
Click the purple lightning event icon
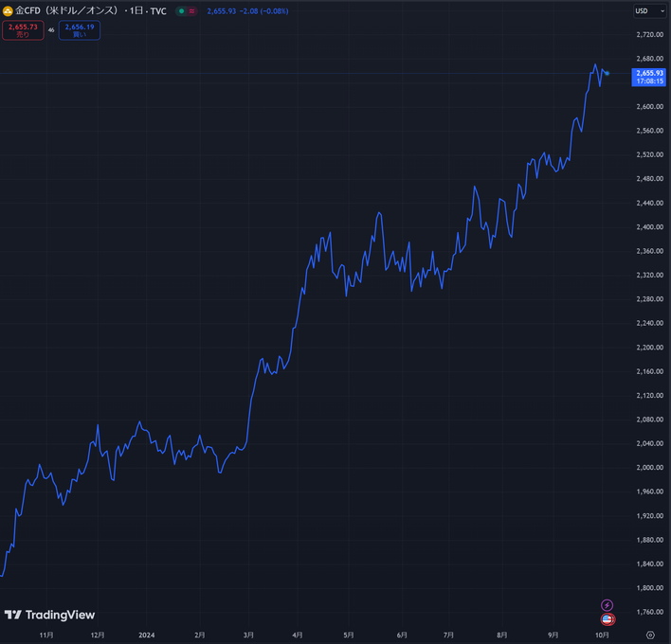[608, 605]
